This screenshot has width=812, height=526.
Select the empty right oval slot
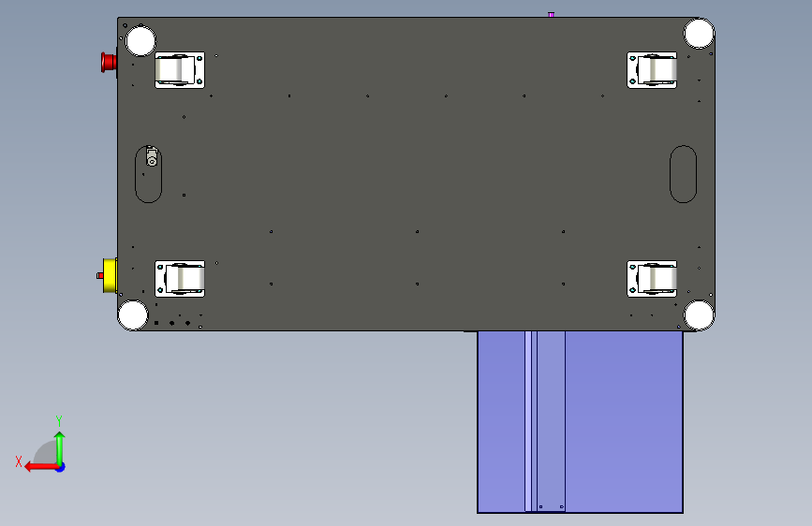pos(683,174)
